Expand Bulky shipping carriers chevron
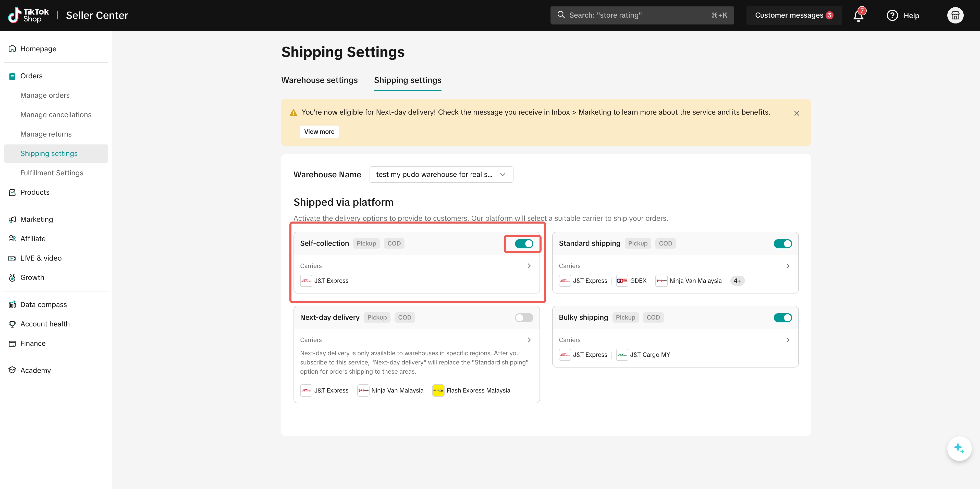This screenshot has height=489, width=980. (788, 340)
